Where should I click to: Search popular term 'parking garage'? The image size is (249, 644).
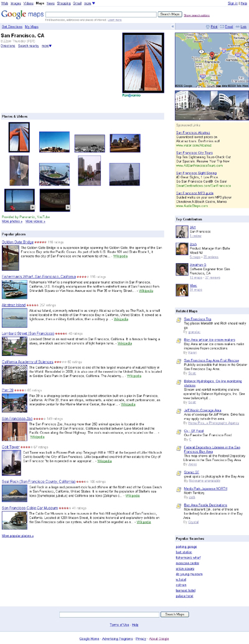[186, 547]
